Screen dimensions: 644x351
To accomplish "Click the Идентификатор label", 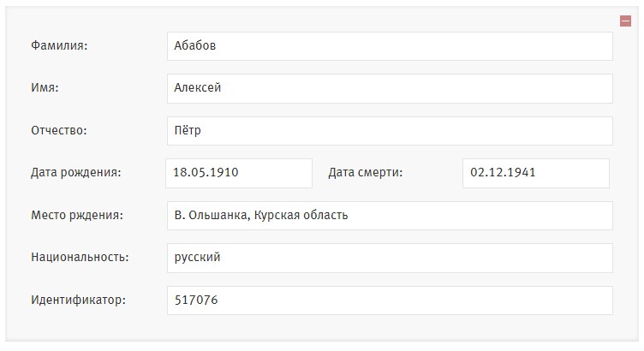I will [78, 300].
